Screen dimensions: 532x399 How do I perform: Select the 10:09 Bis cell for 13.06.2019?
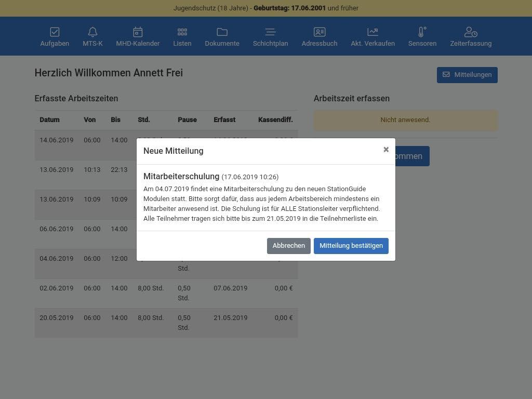tap(119, 199)
